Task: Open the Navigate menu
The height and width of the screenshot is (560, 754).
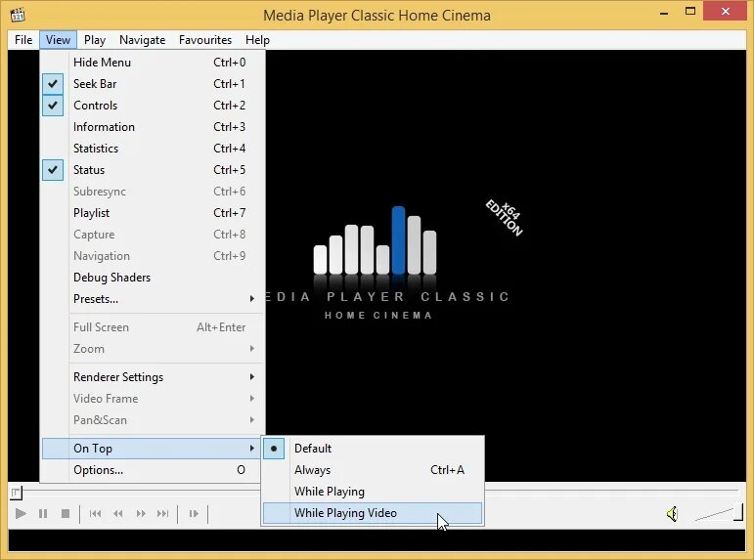Action: coord(143,40)
